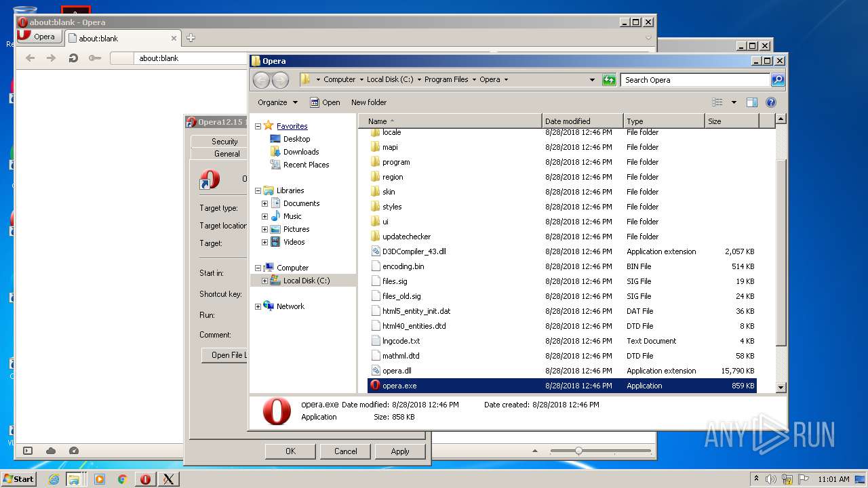Open the Music library in the sidebar
This screenshot has width=868, height=488.
click(x=292, y=216)
